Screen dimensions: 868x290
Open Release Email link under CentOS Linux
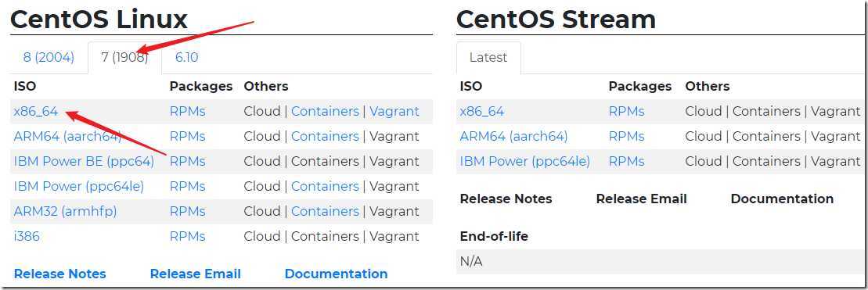point(196,274)
